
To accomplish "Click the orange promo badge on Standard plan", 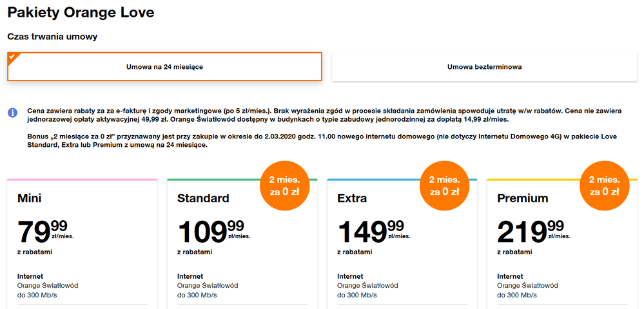I will (x=286, y=185).
